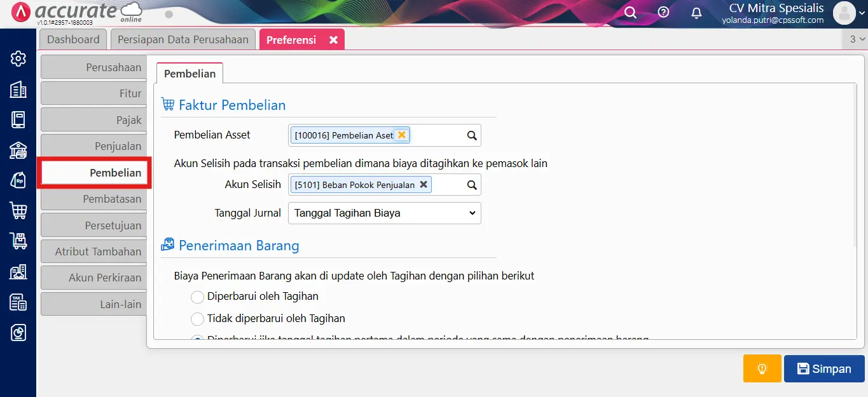This screenshot has height=397, width=868.
Task: Open the Cash & Bank sidebar module
Action: [18, 150]
